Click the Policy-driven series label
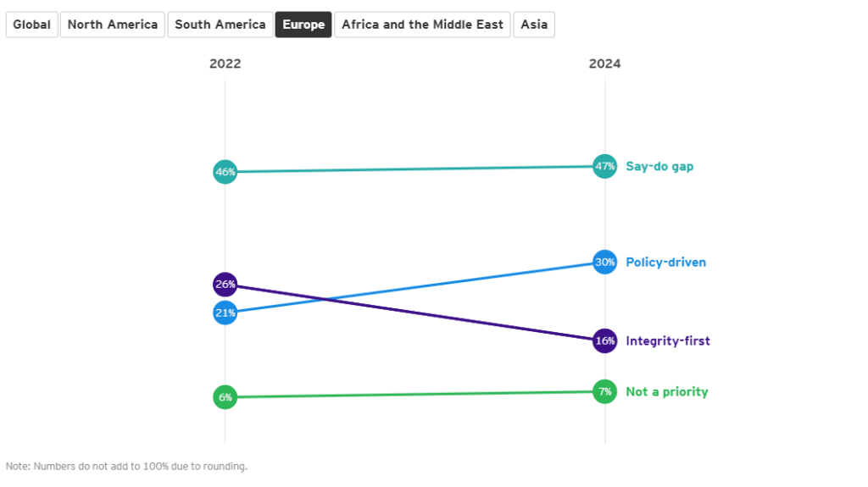This screenshot has width=868, height=487. tap(665, 263)
